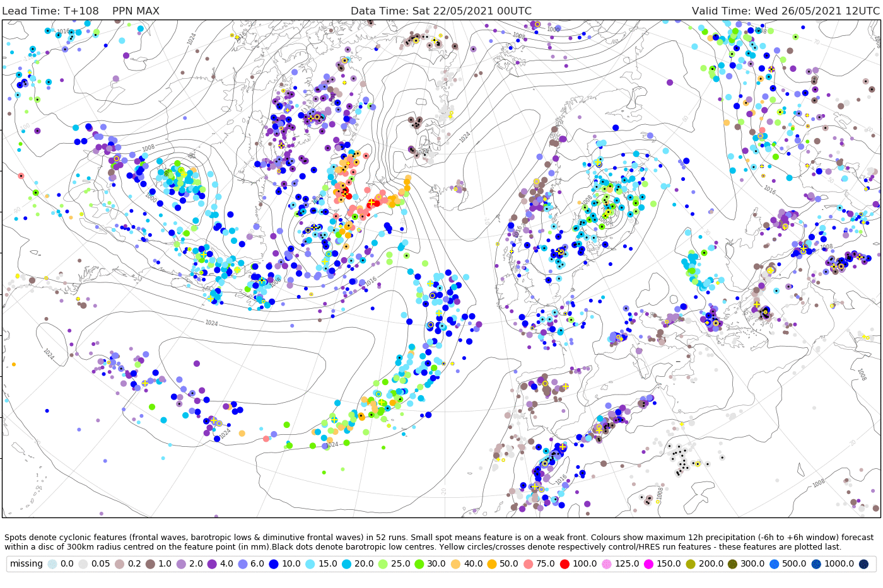
Task: Click the "2.0" legend label
Action: click(196, 564)
